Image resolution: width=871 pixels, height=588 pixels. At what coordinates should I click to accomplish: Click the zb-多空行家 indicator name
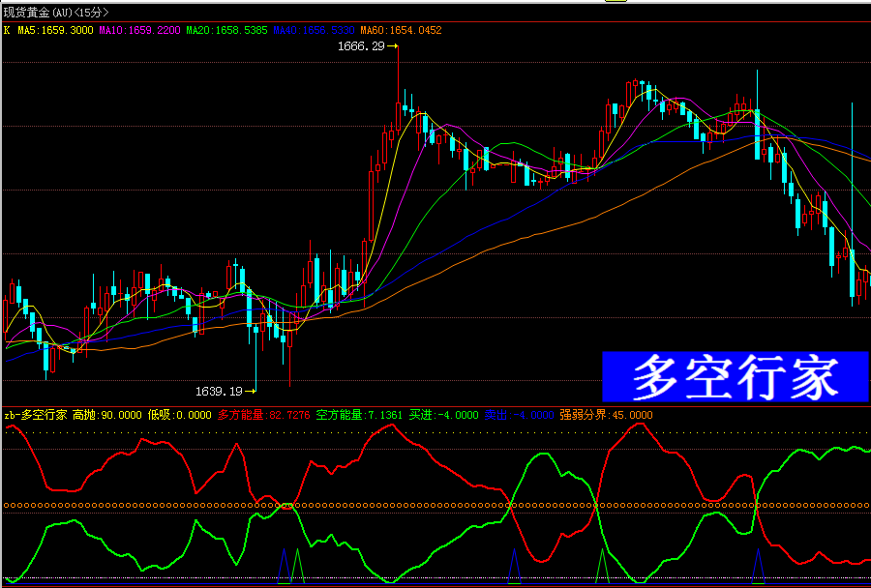[x=36, y=415]
